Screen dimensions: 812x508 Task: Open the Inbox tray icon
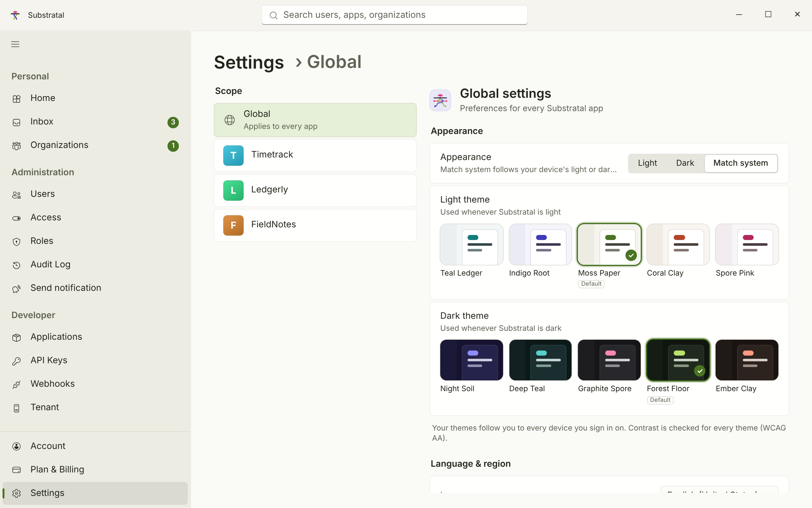point(16,122)
